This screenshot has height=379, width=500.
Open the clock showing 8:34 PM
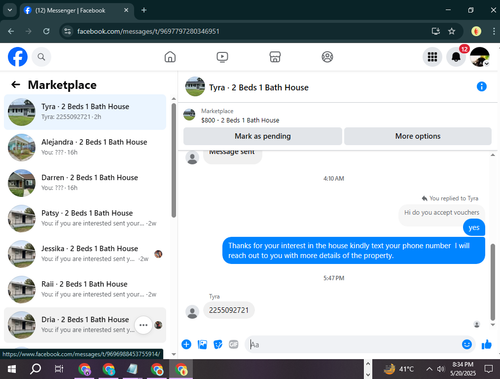pyautogui.click(x=463, y=369)
